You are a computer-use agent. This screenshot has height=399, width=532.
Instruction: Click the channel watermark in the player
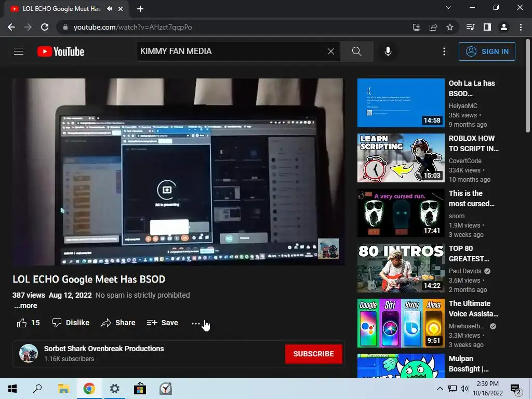[328, 249]
